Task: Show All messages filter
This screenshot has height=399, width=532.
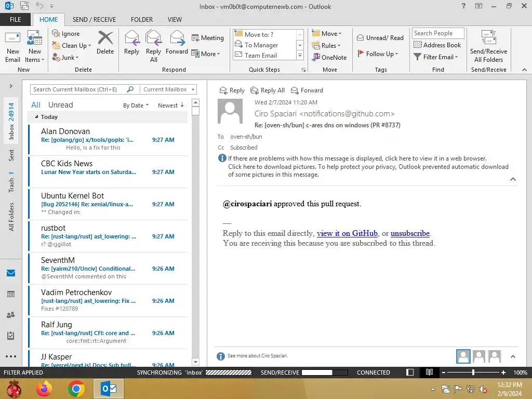Action: pyautogui.click(x=36, y=105)
